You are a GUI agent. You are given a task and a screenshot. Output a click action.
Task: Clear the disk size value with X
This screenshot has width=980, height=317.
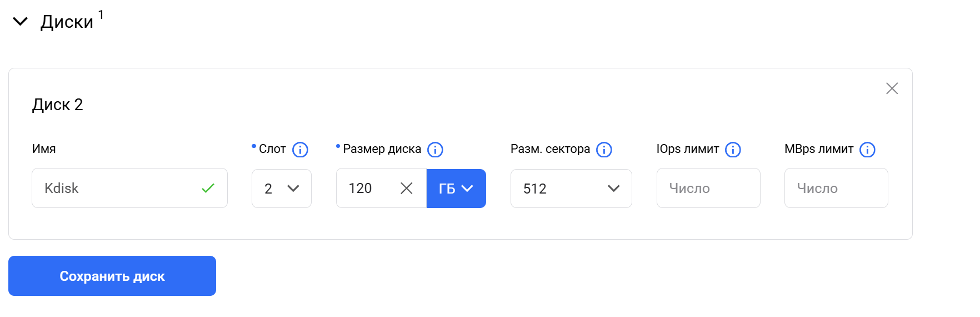(x=407, y=189)
